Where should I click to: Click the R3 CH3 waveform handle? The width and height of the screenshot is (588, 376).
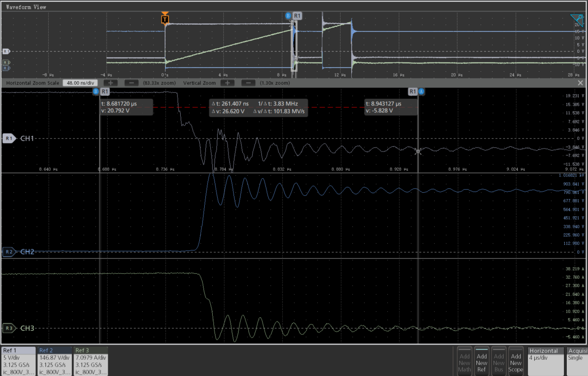point(8,328)
